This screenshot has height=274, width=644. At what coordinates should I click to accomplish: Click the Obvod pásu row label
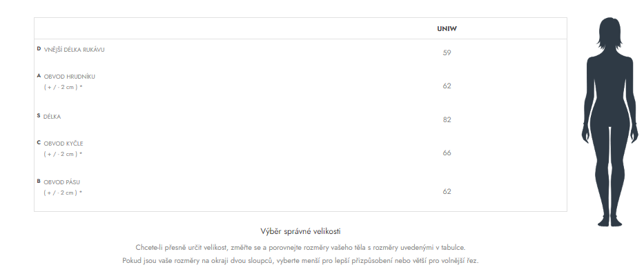tap(62, 182)
